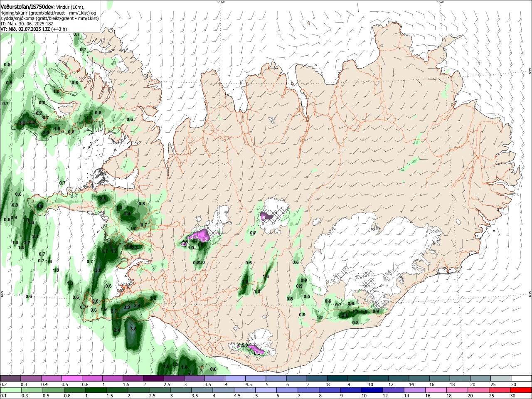532x399 pixels.
Task: Pick the light purple 14 swatch in the lower legend
Action: coord(414,390)
